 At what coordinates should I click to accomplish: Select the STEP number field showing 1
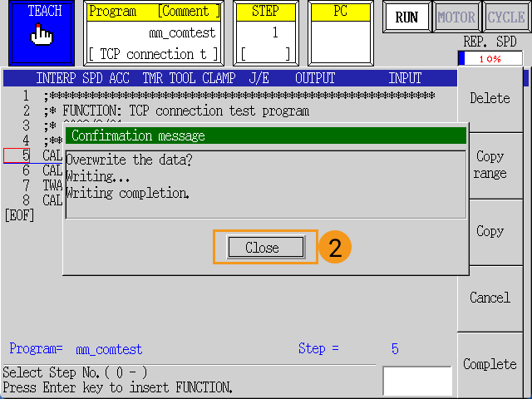[266, 33]
